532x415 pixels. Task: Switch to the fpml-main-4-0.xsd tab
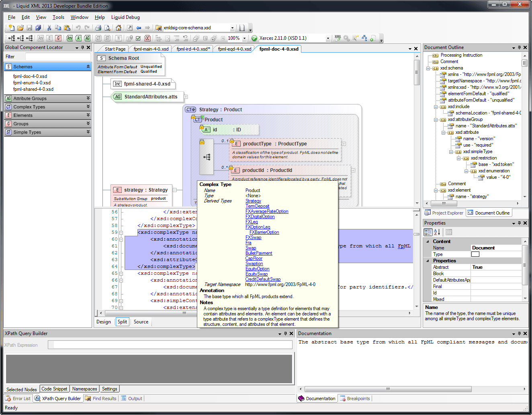(x=151, y=49)
